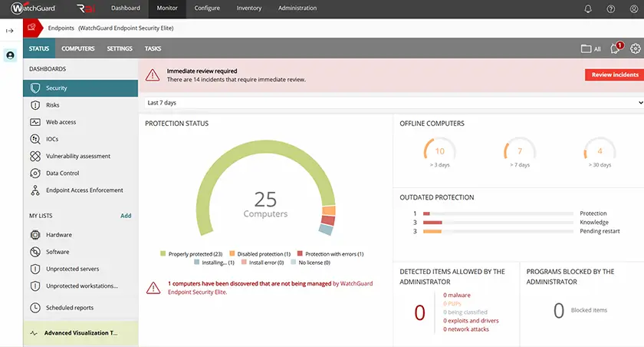Image resolution: width=644 pixels, height=347 pixels.
Task: Open the help question mark icon
Action: point(611,8)
